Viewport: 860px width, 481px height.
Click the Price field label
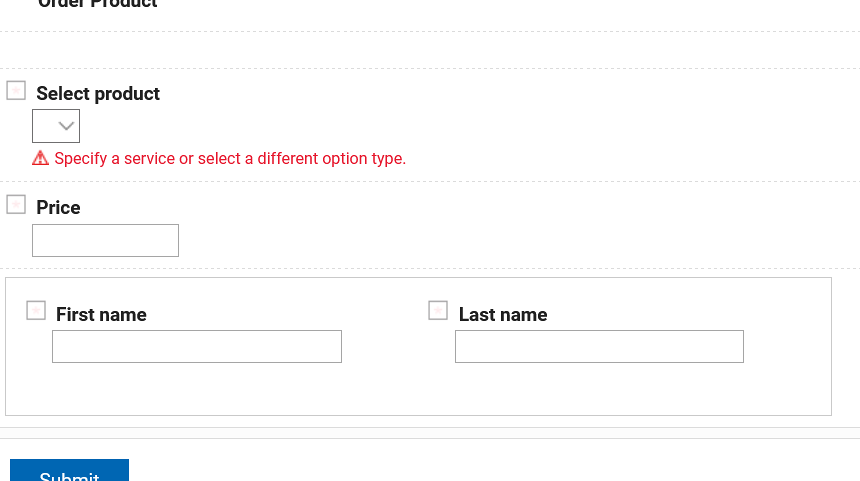58,208
